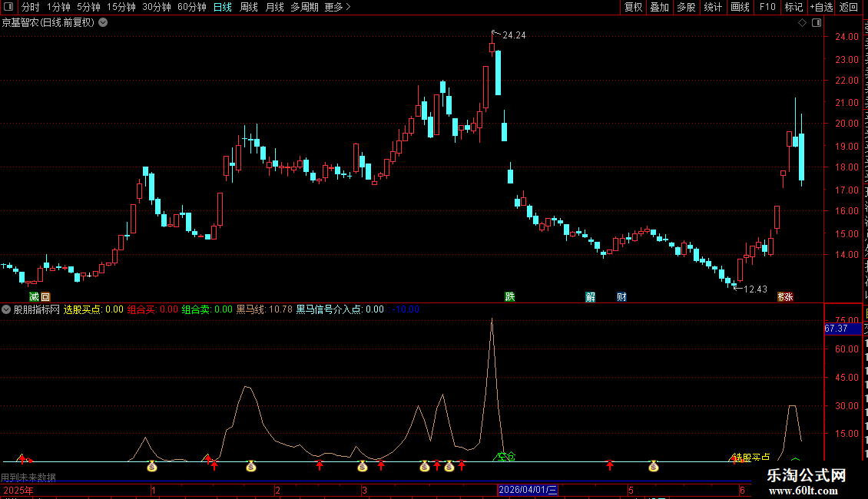Click the 回 event marker

pyautogui.click(x=45, y=297)
